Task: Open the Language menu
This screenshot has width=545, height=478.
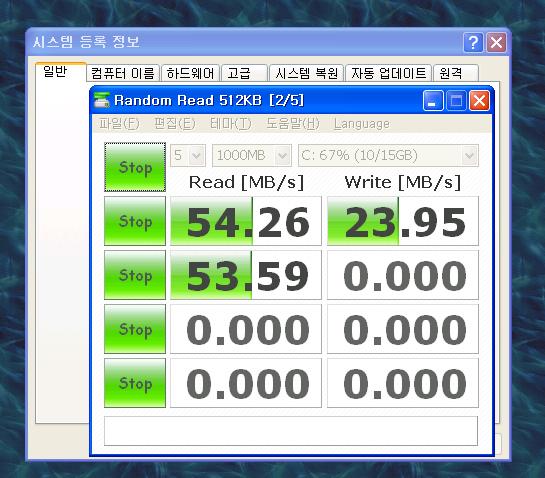Action: point(361,124)
